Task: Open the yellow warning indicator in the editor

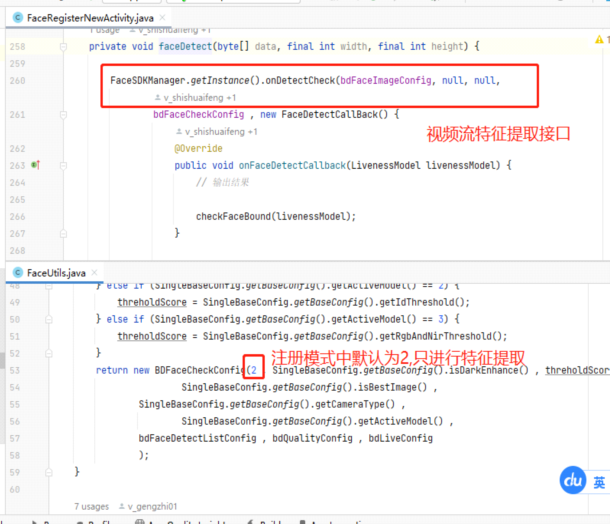Action: pos(599,39)
